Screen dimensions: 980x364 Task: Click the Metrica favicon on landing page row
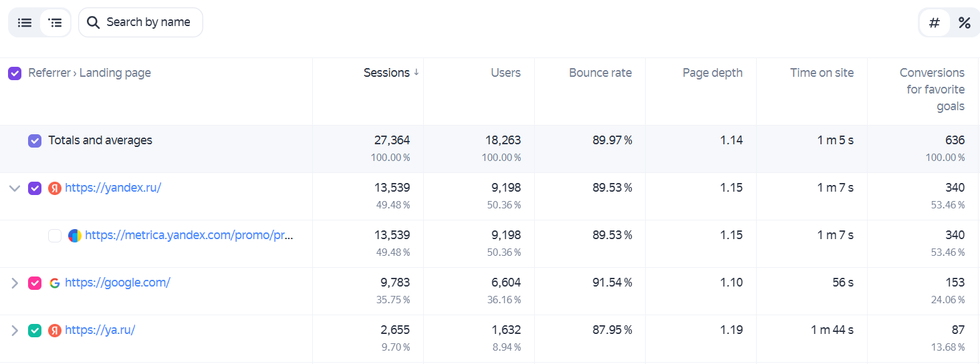[x=75, y=236]
